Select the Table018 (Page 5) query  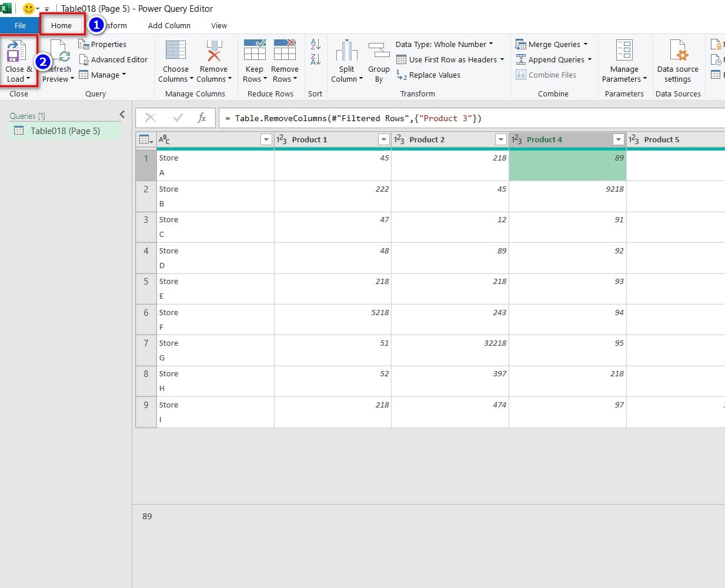65,131
